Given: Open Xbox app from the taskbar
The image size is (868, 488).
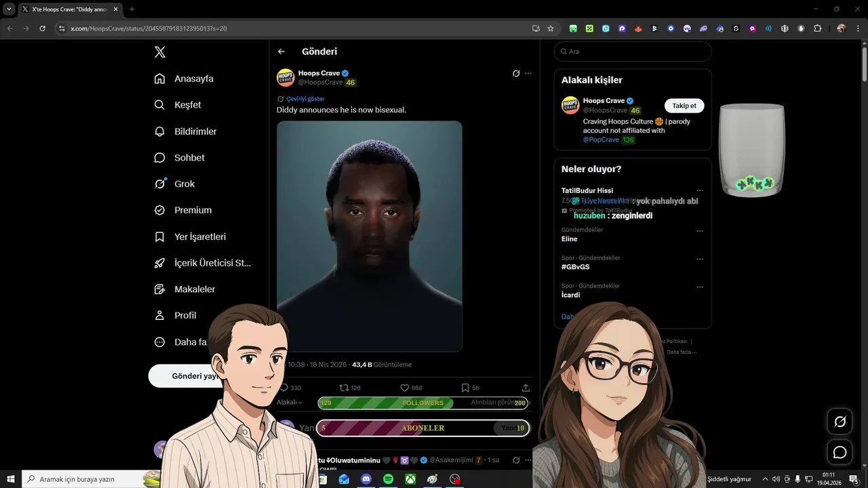Looking at the screenshot, I should (410, 479).
